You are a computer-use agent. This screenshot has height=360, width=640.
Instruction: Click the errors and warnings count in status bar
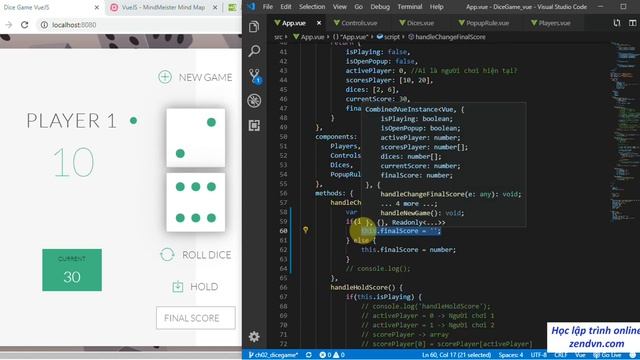tap(332, 355)
